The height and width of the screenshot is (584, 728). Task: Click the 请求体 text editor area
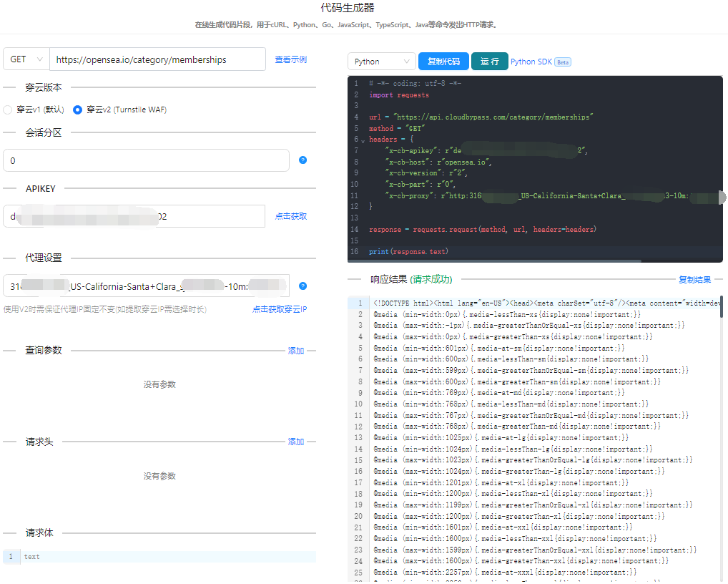[x=168, y=557]
